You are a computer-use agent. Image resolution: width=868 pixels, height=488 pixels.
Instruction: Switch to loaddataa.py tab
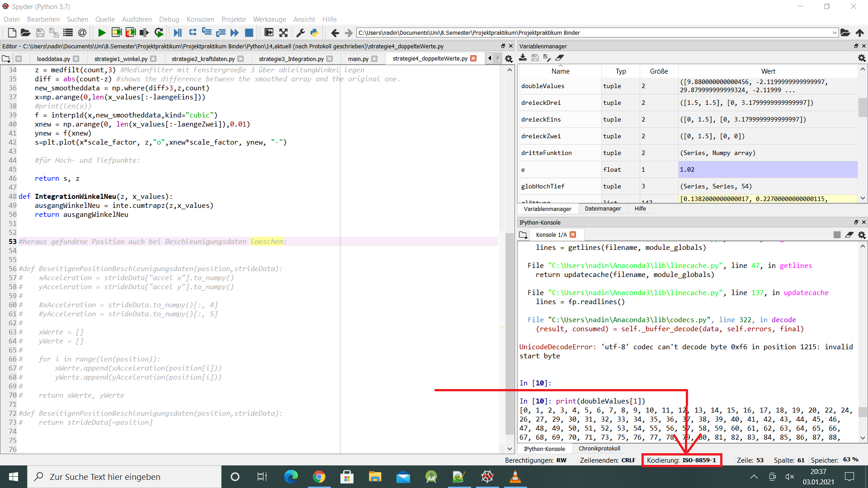(x=53, y=59)
